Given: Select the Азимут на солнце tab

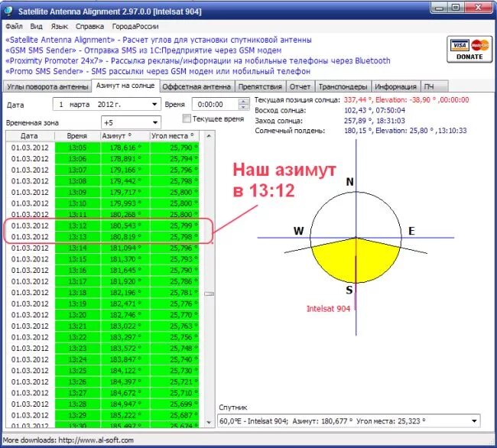Looking at the screenshot, I should (125, 86).
